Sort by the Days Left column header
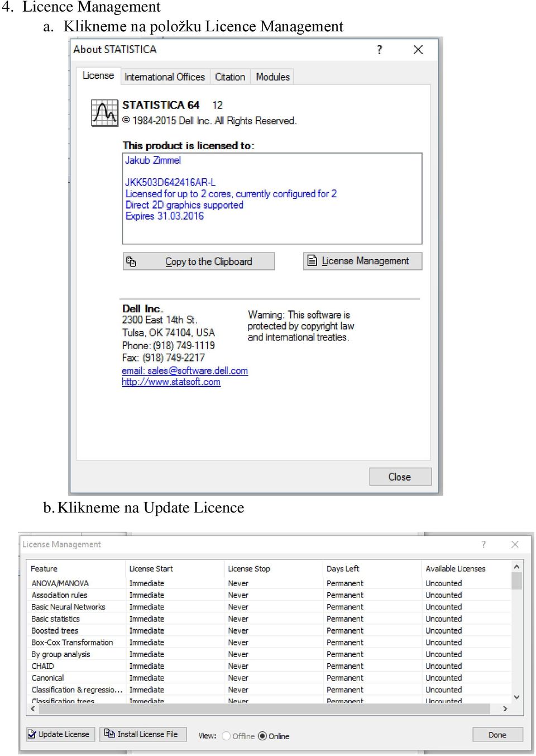The width and height of the screenshot is (536, 756). [x=372, y=569]
